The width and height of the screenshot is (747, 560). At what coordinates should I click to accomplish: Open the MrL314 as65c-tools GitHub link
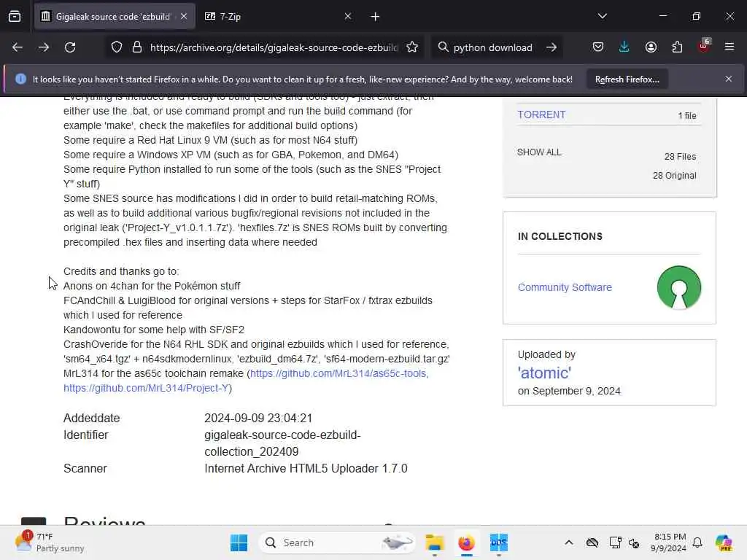point(339,374)
